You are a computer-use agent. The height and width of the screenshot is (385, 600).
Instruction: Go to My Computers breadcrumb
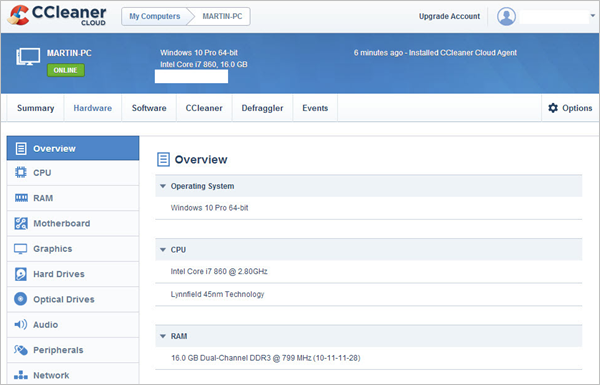[155, 16]
